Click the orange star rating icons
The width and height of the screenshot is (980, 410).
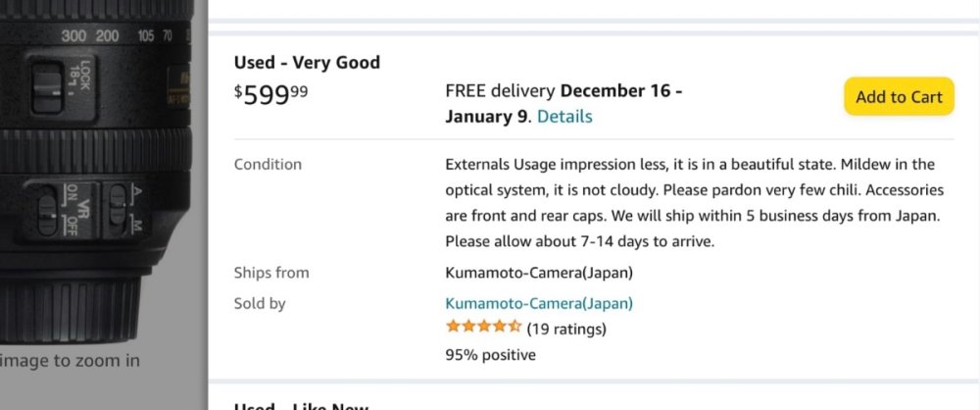[x=483, y=327]
